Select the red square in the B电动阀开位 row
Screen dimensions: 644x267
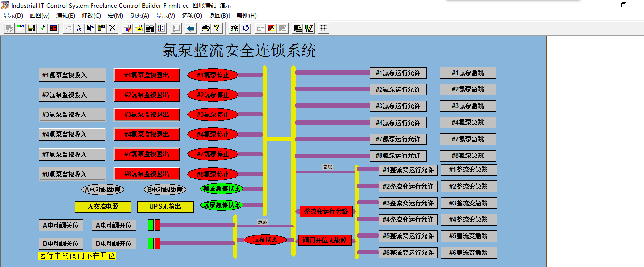pyautogui.click(x=158, y=243)
